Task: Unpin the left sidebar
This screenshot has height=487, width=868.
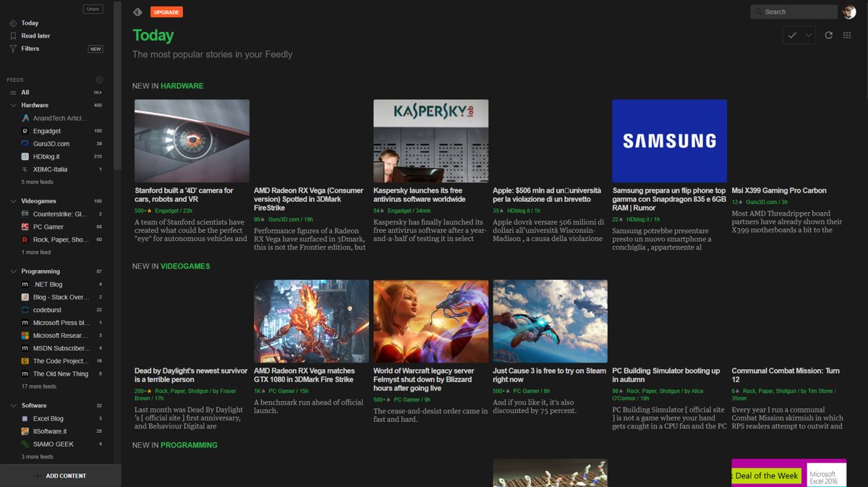Action: [x=93, y=9]
